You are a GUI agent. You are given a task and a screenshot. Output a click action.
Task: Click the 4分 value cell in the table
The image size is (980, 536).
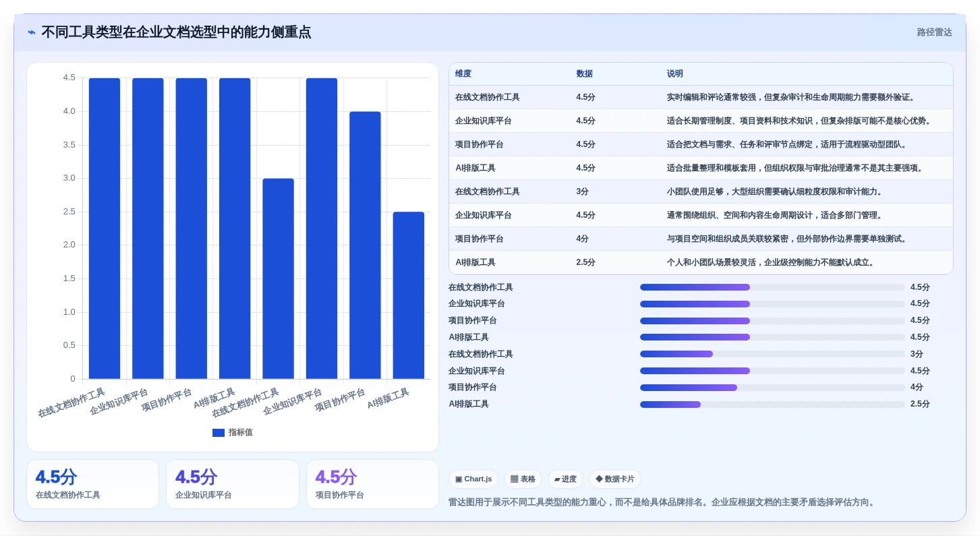pyautogui.click(x=582, y=239)
